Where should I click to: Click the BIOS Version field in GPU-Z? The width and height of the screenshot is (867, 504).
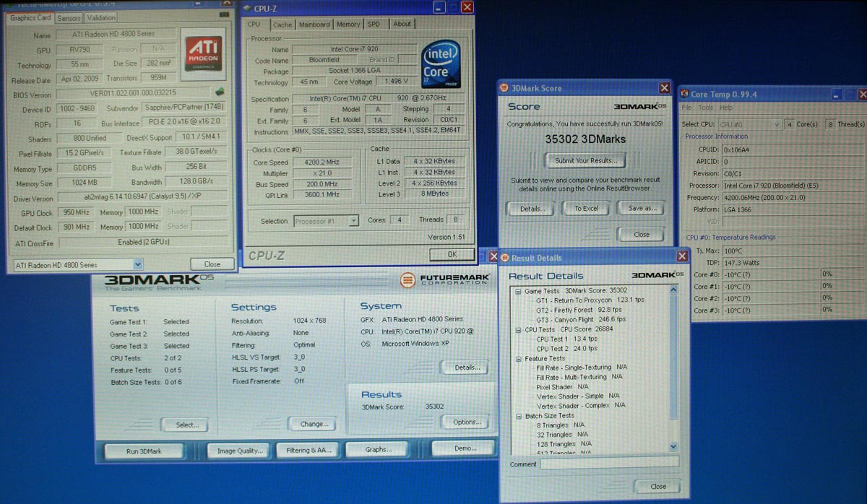132,94
